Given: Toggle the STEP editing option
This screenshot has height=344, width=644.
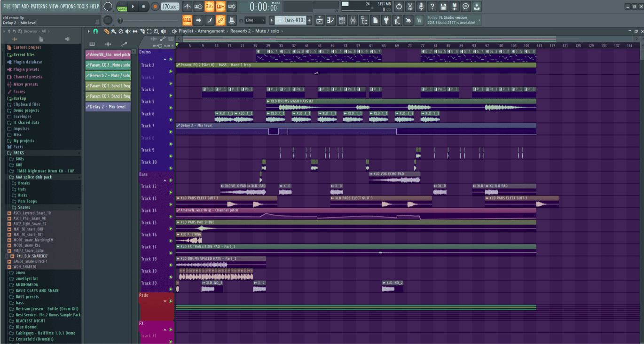Looking at the screenshot, I should pos(157,46).
